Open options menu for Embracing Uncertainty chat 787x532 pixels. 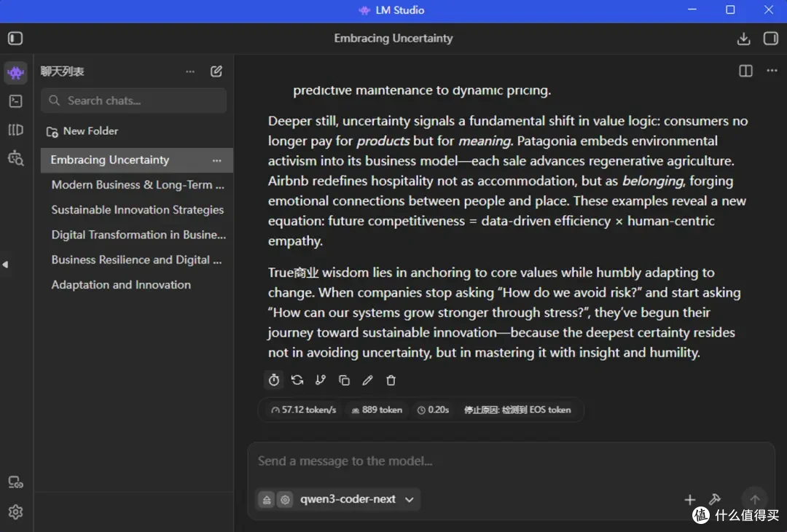[x=217, y=160]
